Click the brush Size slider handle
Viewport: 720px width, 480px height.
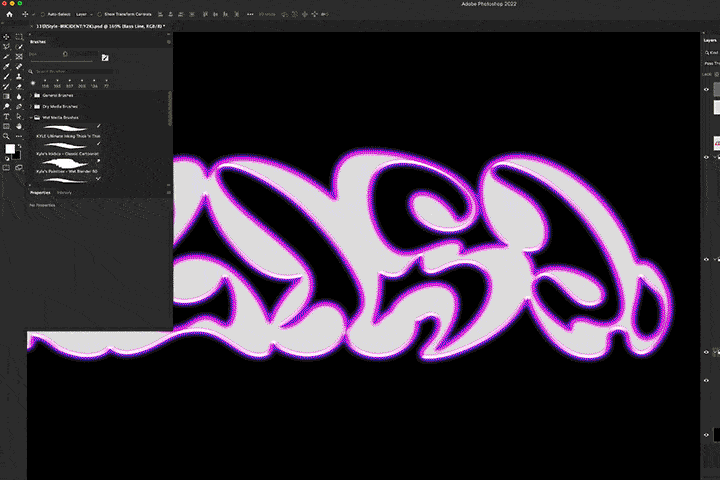(65, 54)
